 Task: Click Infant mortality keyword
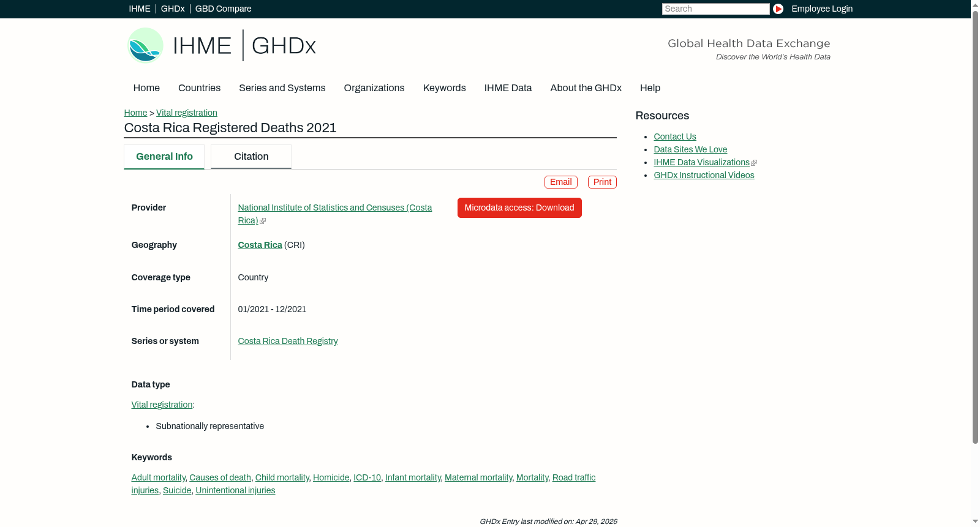(413, 477)
